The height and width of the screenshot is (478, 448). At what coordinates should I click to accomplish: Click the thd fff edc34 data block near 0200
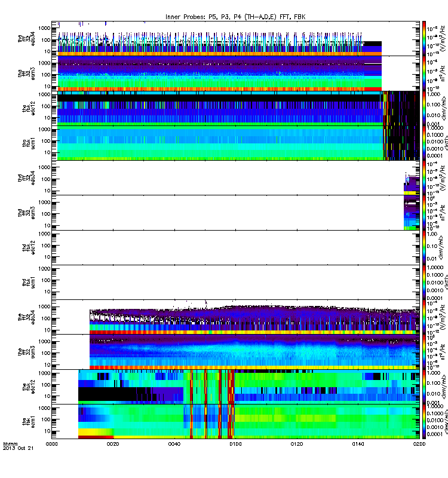[x=412, y=185]
